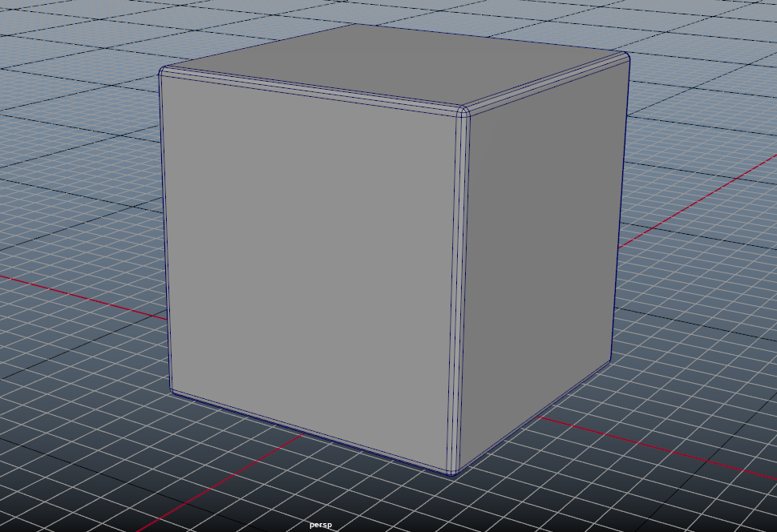The width and height of the screenshot is (777, 532).
Task: Click the persp camera label
Action: pyautogui.click(x=321, y=525)
